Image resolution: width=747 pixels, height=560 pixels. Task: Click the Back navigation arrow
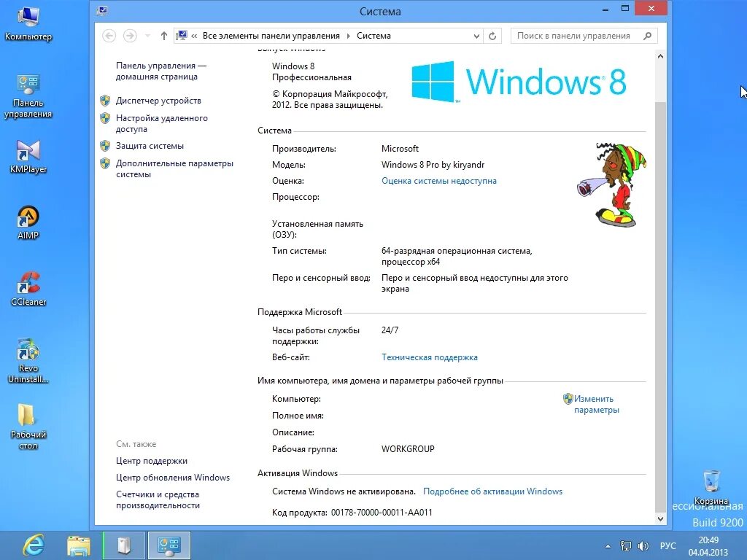pyautogui.click(x=109, y=36)
